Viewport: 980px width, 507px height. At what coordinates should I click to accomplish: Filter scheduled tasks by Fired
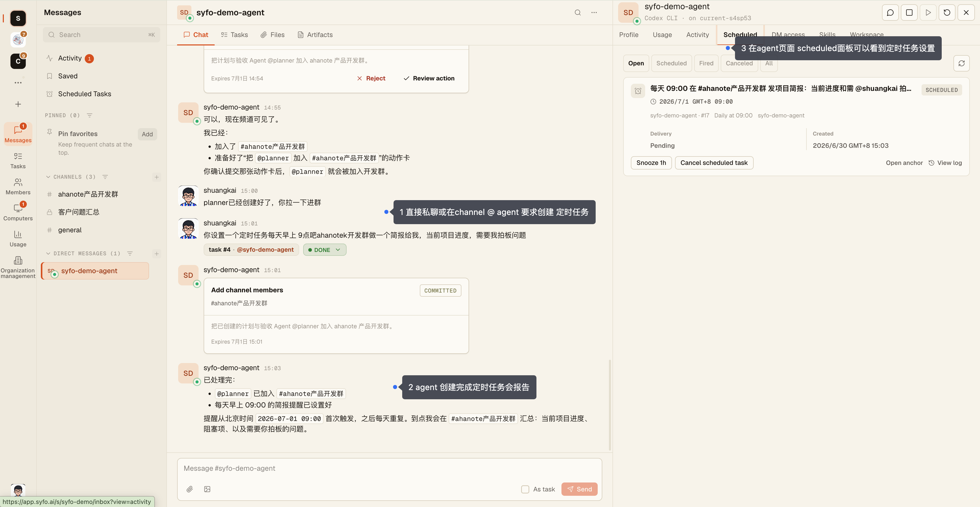pyautogui.click(x=706, y=63)
